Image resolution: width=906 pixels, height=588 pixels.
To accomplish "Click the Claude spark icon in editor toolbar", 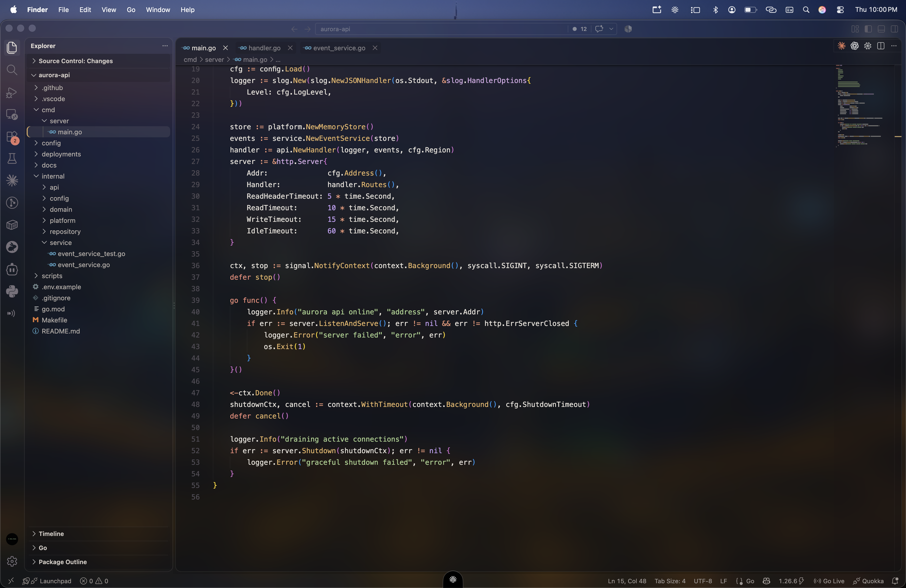I will click(x=841, y=46).
